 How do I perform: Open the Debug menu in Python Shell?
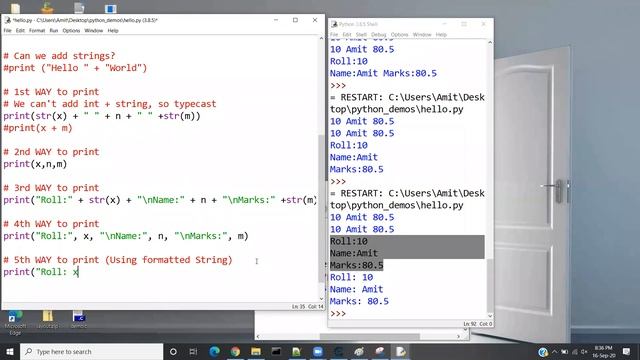click(x=378, y=35)
